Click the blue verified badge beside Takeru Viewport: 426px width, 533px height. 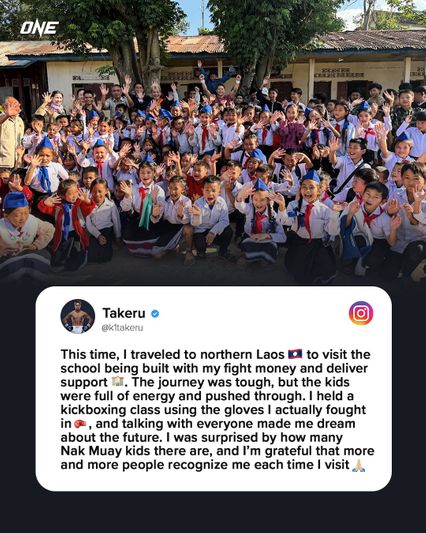pyautogui.click(x=155, y=313)
